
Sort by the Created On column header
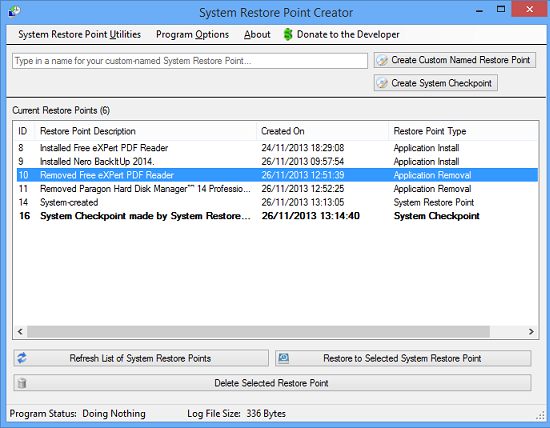pos(322,131)
